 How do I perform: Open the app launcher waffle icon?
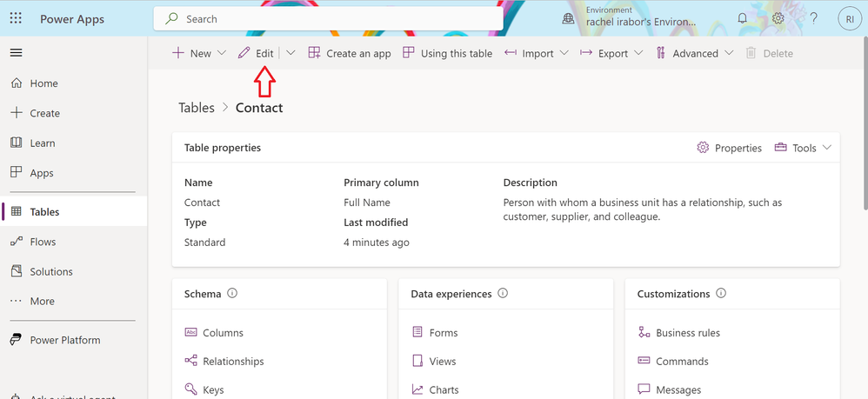pos(16,18)
